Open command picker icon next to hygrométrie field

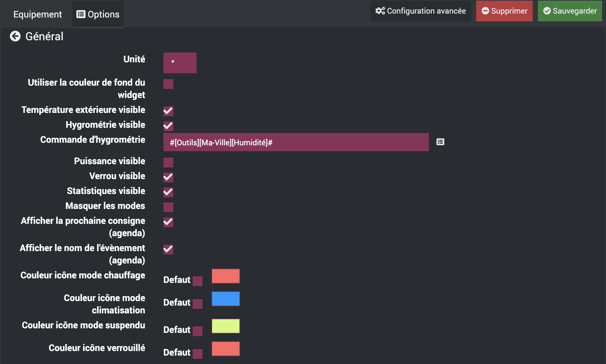click(440, 142)
